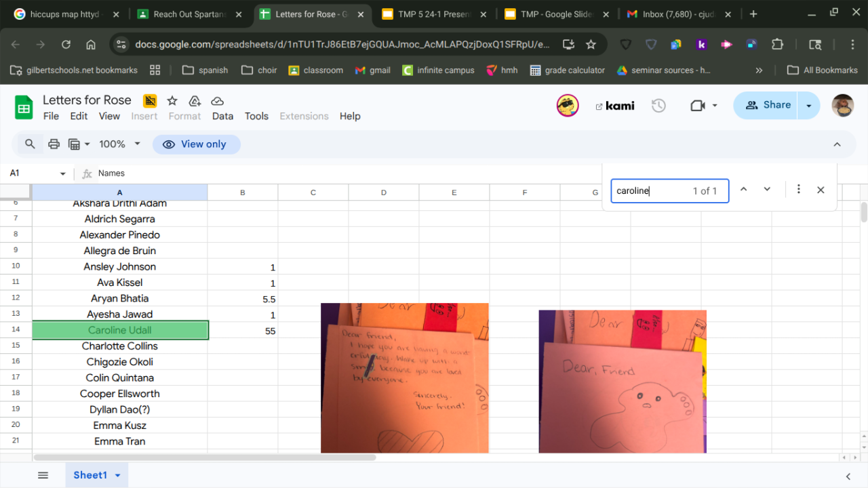Click the search magnifier in the Sheets toolbar
This screenshot has height=488, width=868.
[30, 144]
